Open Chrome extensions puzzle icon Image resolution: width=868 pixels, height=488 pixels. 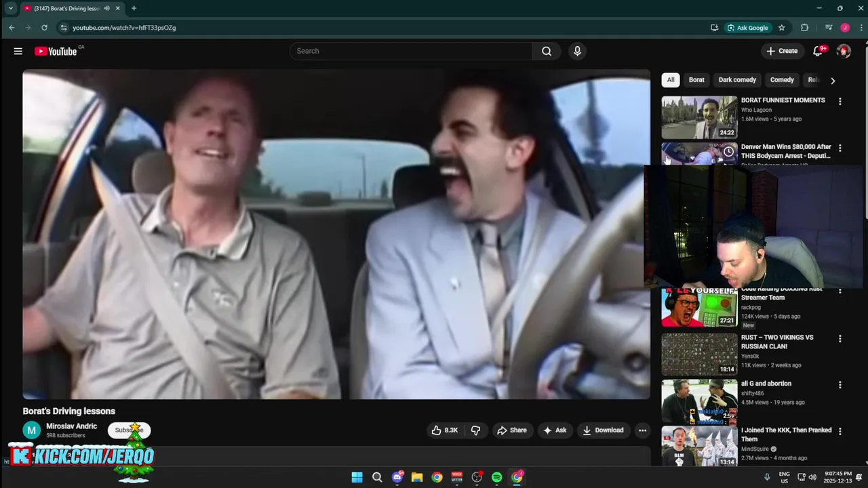click(x=804, y=28)
